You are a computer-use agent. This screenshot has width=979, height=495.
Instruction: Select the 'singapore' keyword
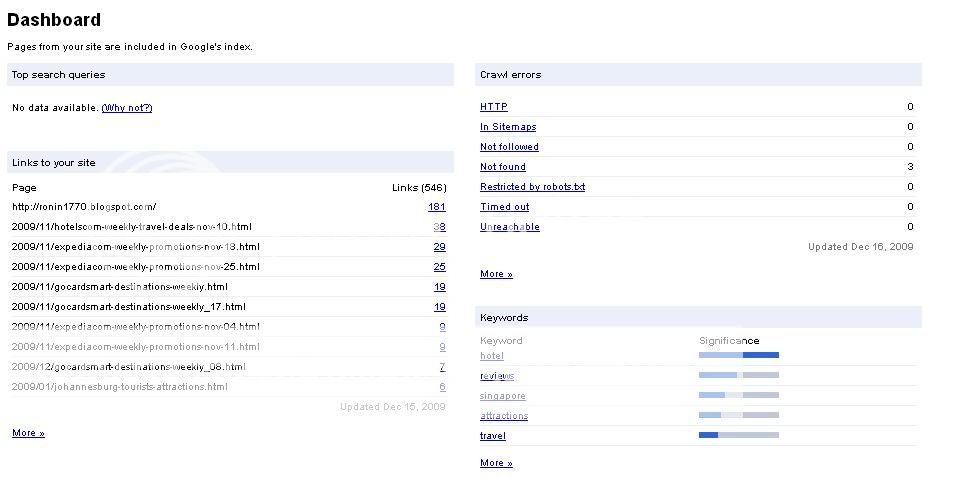502,396
